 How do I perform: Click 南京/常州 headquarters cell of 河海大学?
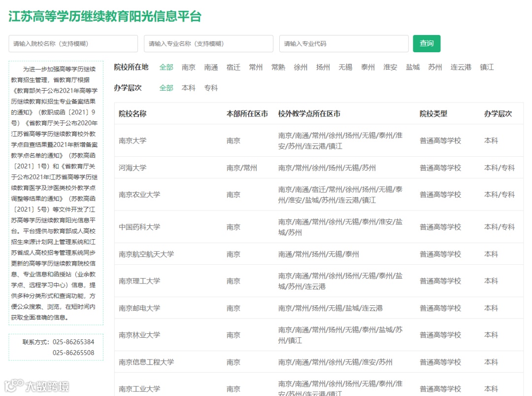click(241, 168)
